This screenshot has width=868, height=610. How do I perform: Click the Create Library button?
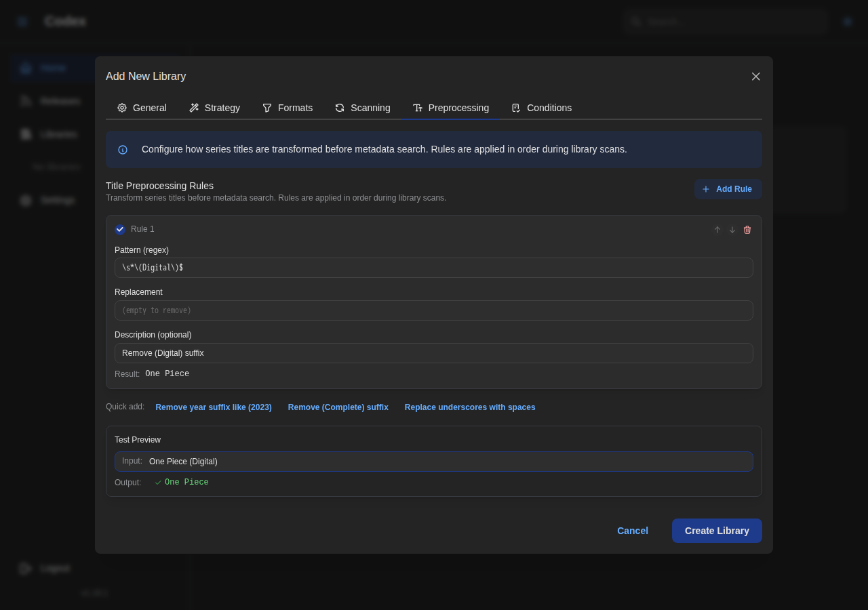[x=717, y=531]
